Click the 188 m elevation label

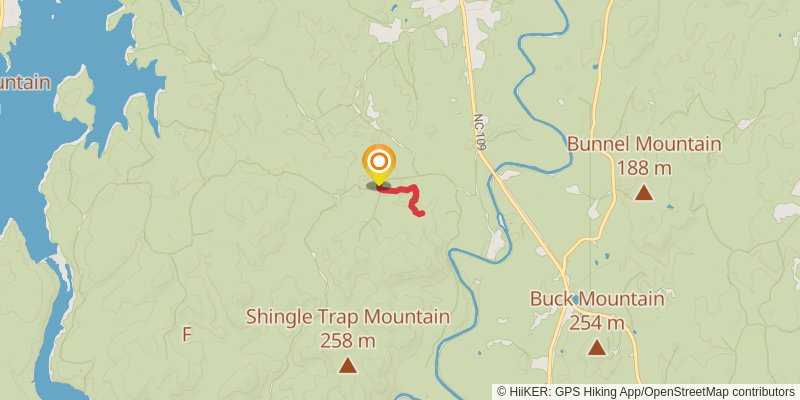point(644,168)
